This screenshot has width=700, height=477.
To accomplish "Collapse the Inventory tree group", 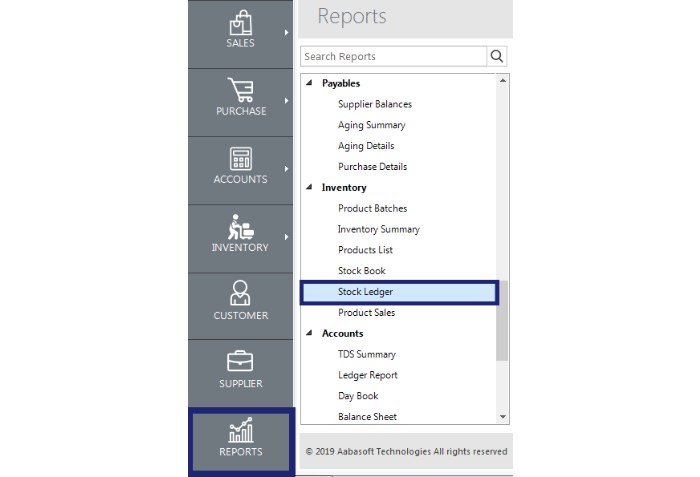I will 309,187.
